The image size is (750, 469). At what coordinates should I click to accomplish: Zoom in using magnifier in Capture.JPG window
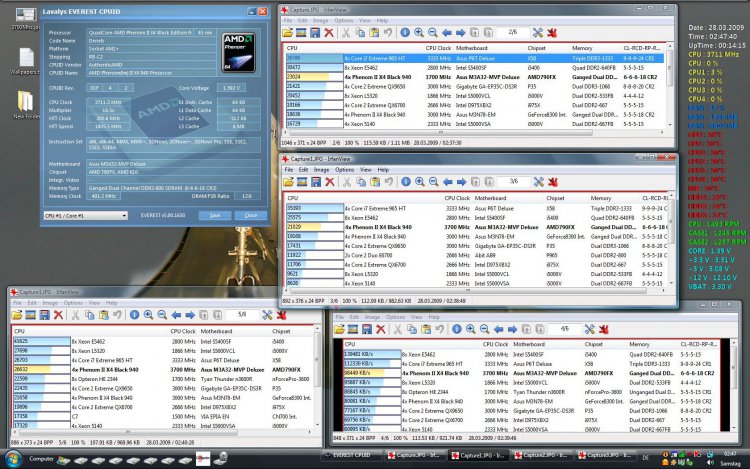tap(419, 33)
